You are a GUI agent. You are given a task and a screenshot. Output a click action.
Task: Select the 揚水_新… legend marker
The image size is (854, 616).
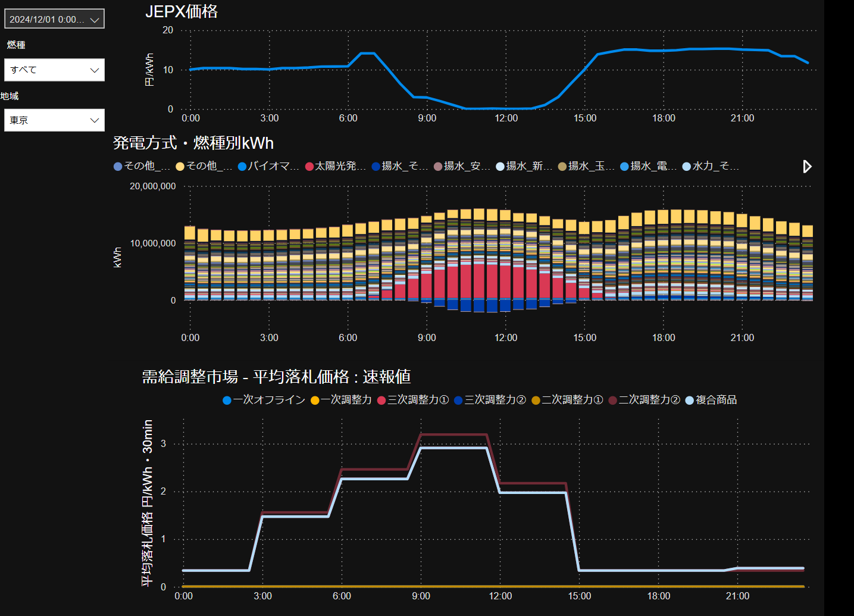click(500, 167)
